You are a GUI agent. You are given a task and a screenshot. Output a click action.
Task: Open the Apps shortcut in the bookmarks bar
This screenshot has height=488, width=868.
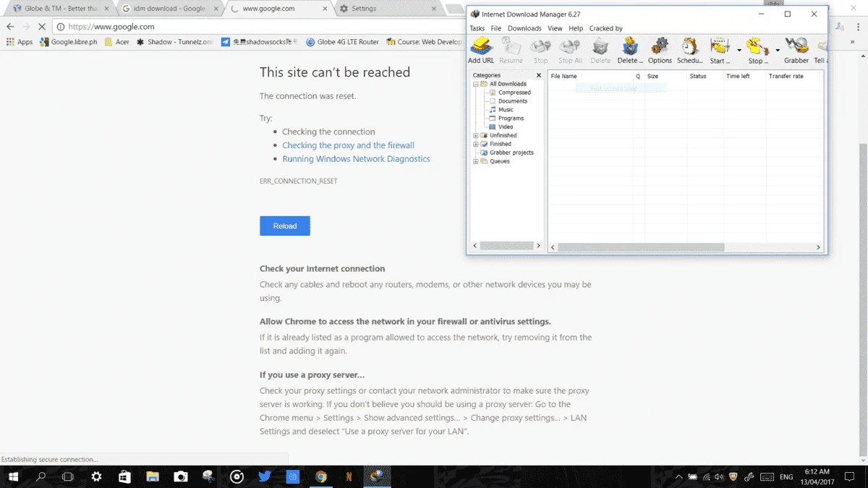click(20, 42)
